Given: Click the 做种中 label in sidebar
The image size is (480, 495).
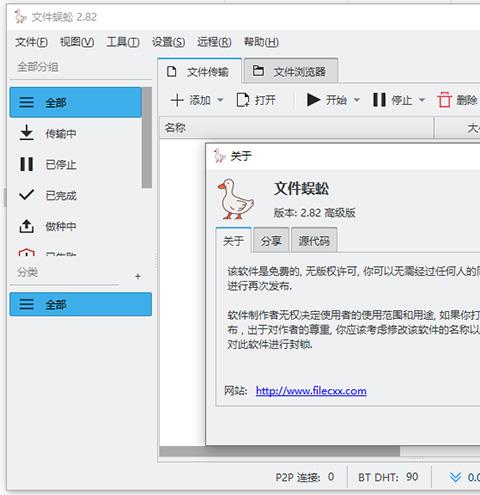Looking at the screenshot, I should click(x=61, y=227).
